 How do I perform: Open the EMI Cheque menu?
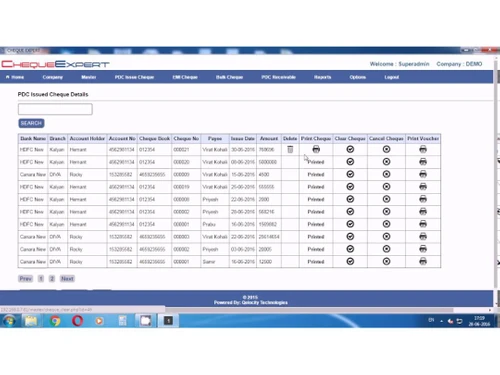[x=185, y=77]
